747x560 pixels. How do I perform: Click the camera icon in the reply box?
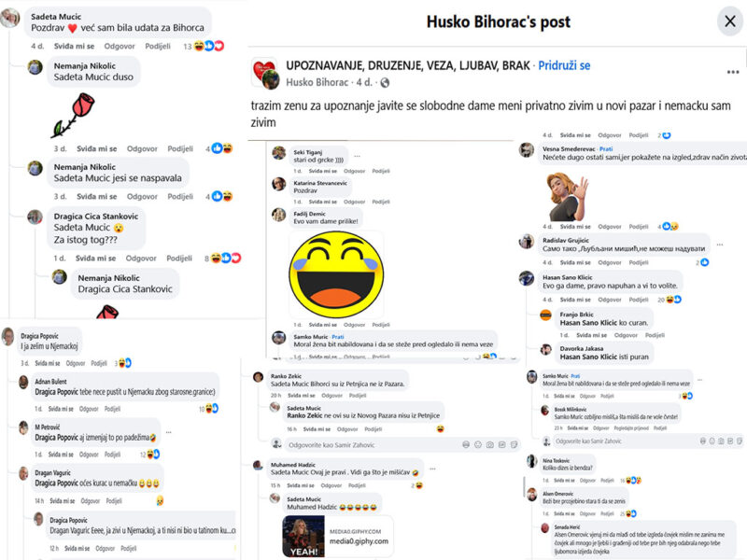click(x=489, y=445)
